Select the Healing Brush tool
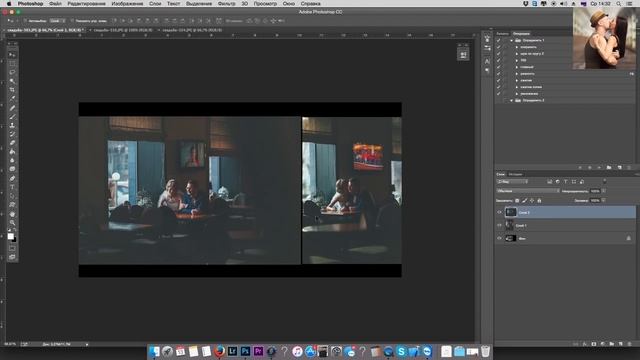The image size is (640, 360). [12, 108]
